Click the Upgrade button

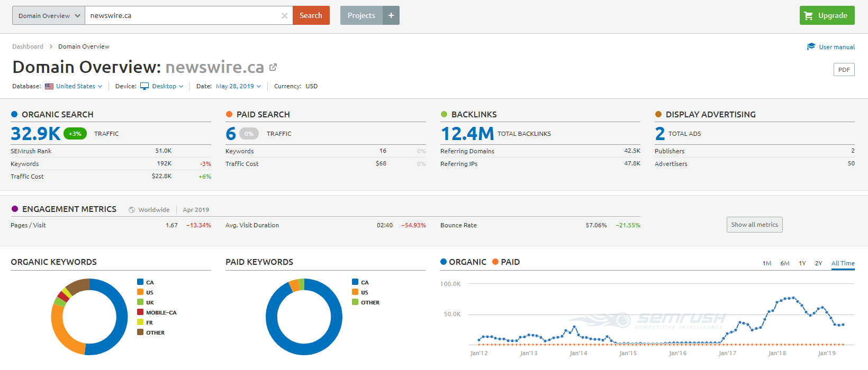[x=827, y=15]
